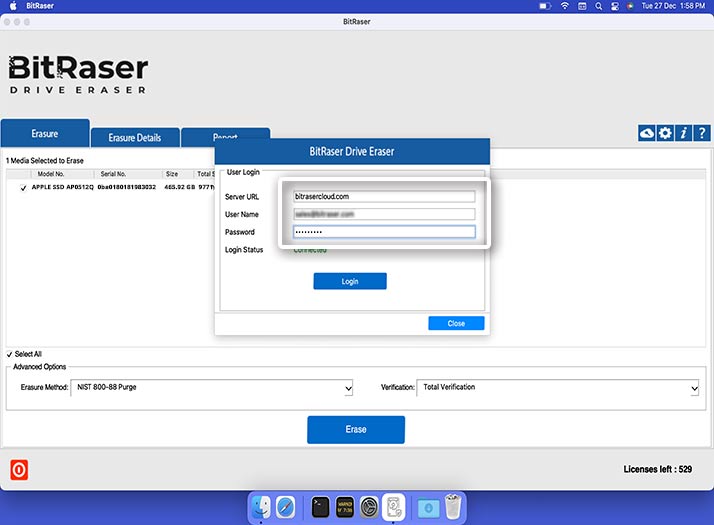Click the Login button
Screen dimensions: 714x525
(x=350, y=281)
